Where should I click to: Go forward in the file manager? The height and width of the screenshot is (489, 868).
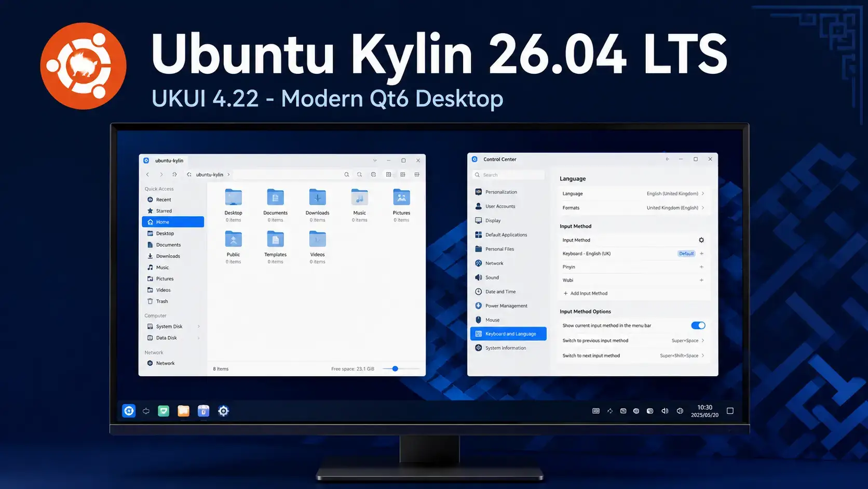point(161,175)
